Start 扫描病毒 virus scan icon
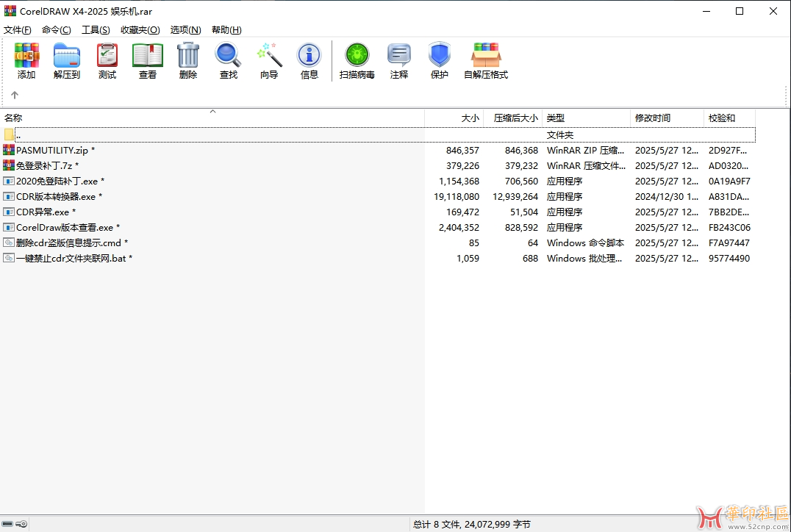 (357, 55)
